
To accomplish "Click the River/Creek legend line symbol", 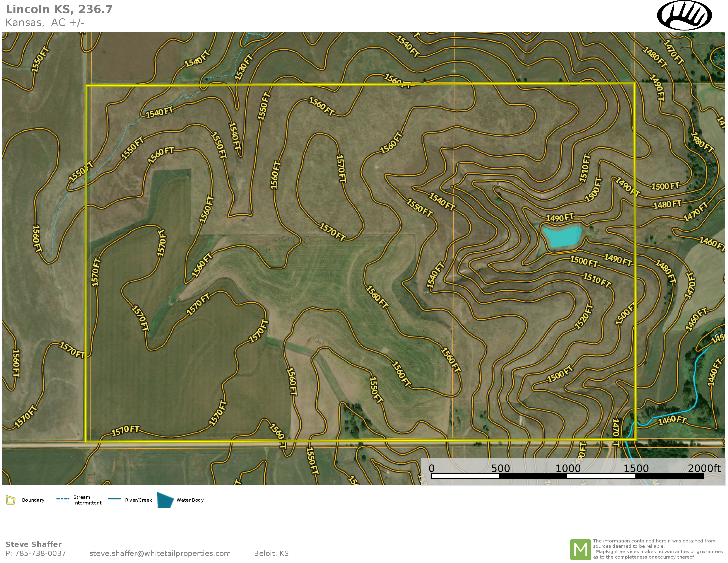I will pyautogui.click(x=115, y=499).
